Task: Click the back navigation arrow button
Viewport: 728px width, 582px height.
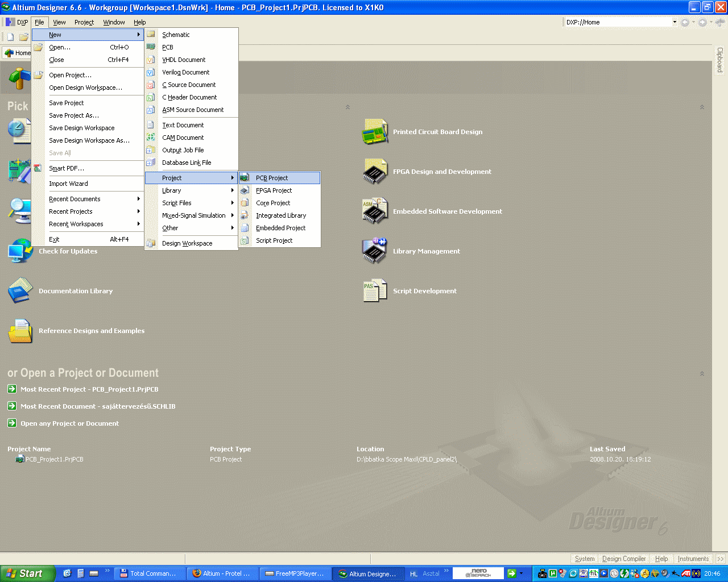Action: coord(685,22)
